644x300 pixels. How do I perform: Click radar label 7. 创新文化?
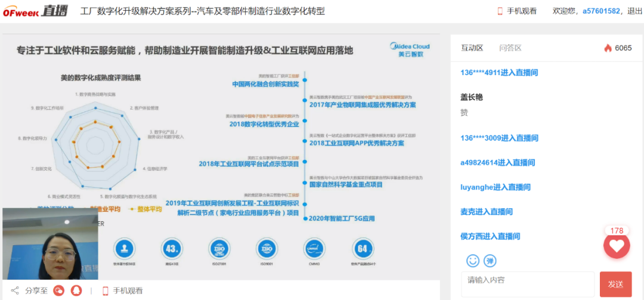[x=42, y=169]
